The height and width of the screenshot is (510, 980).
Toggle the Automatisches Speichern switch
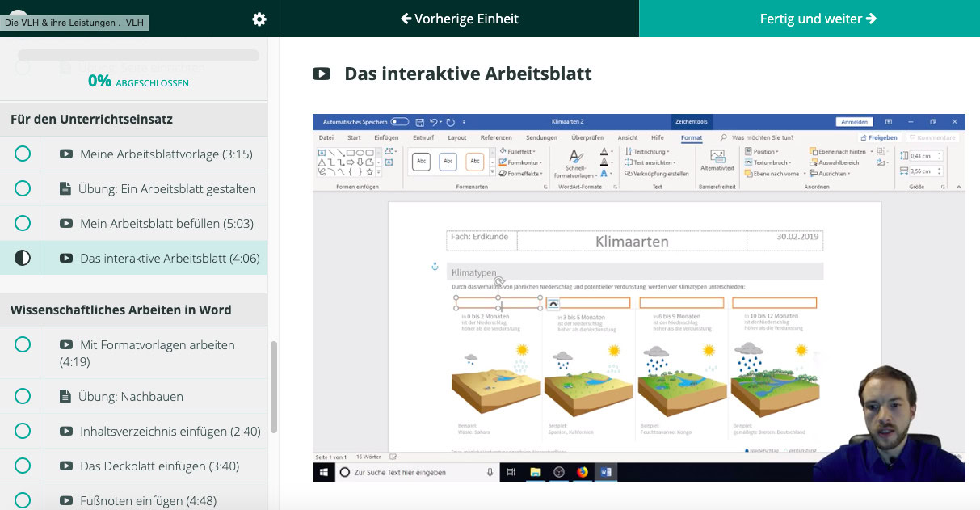click(400, 120)
